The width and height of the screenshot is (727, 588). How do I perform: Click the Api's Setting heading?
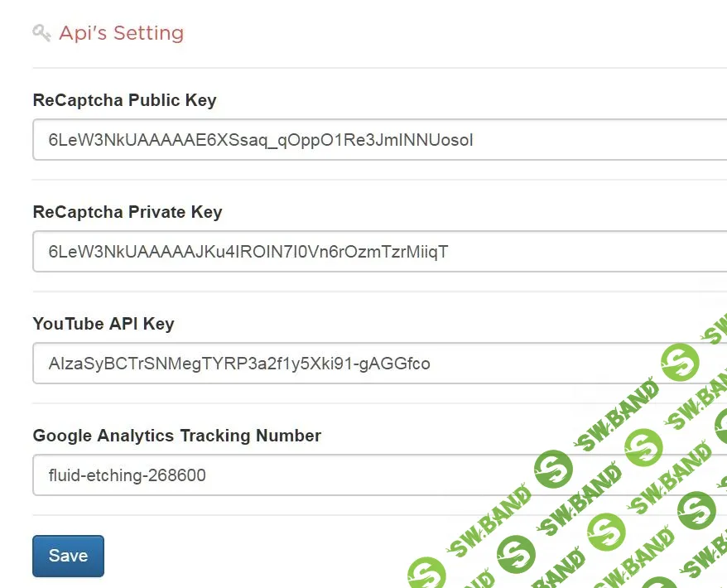pyautogui.click(x=121, y=33)
